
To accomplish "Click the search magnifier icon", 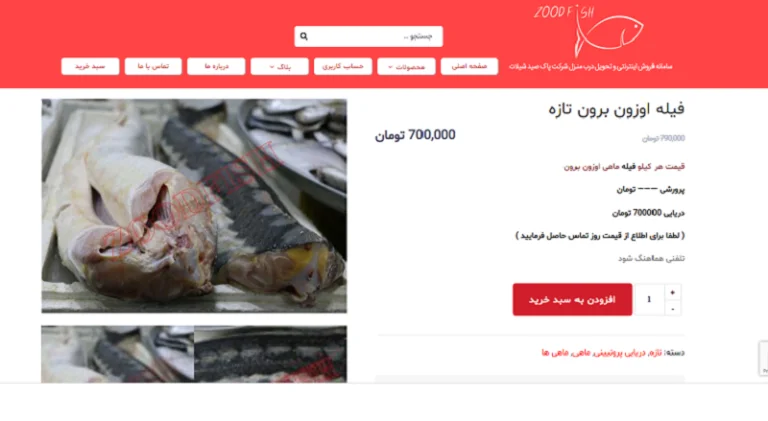I will tap(304, 36).
